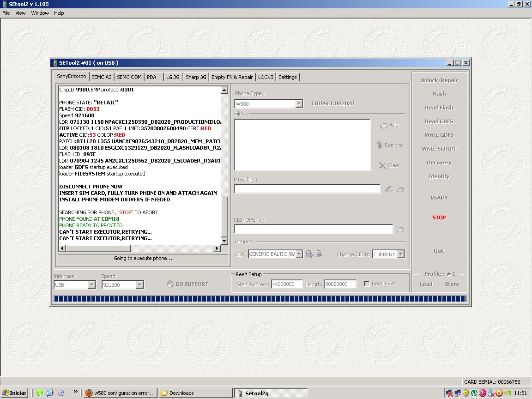Click the gear quick launch icon
Screen dimensions: 532x399
point(61,393)
